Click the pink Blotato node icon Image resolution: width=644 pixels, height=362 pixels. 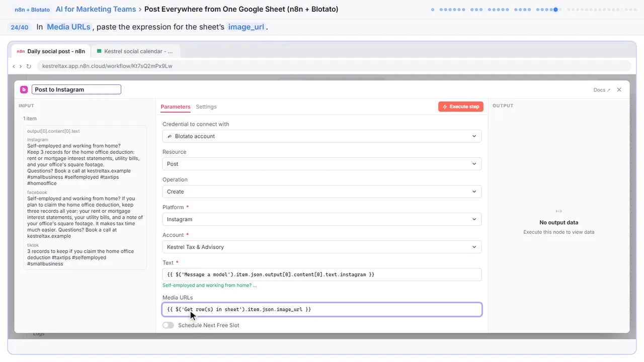point(24,89)
